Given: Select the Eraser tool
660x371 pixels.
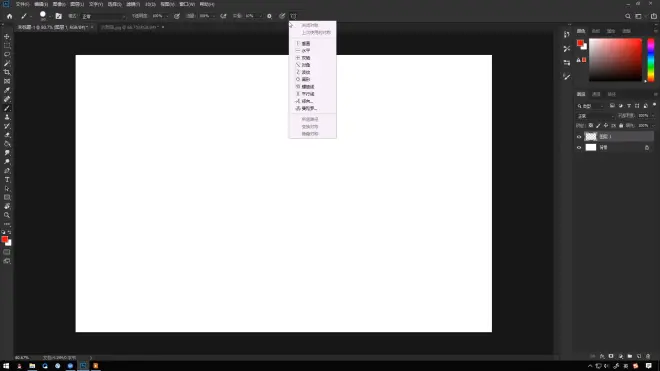Looking at the screenshot, I should coord(7,135).
